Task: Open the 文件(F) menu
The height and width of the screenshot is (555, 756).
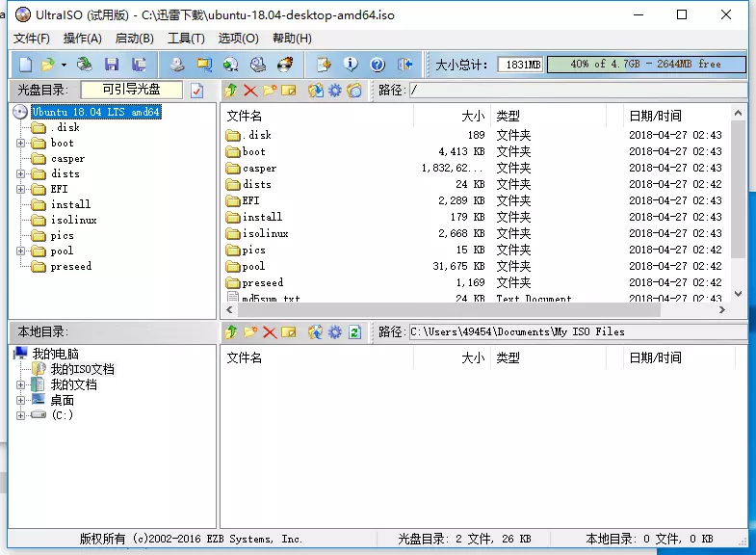Action: click(x=32, y=39)
